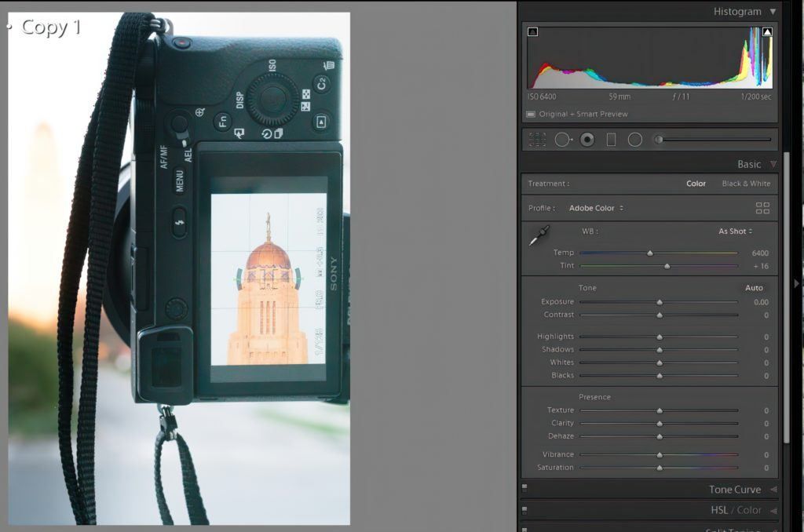Click the Blacks slider handle
804x532 pixels.
point(660,376)
